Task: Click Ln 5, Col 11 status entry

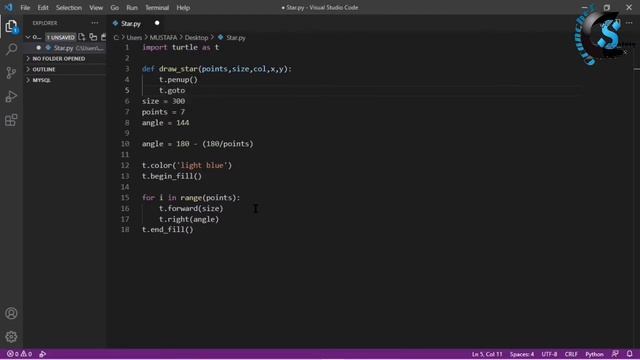Action: (487, 354)
